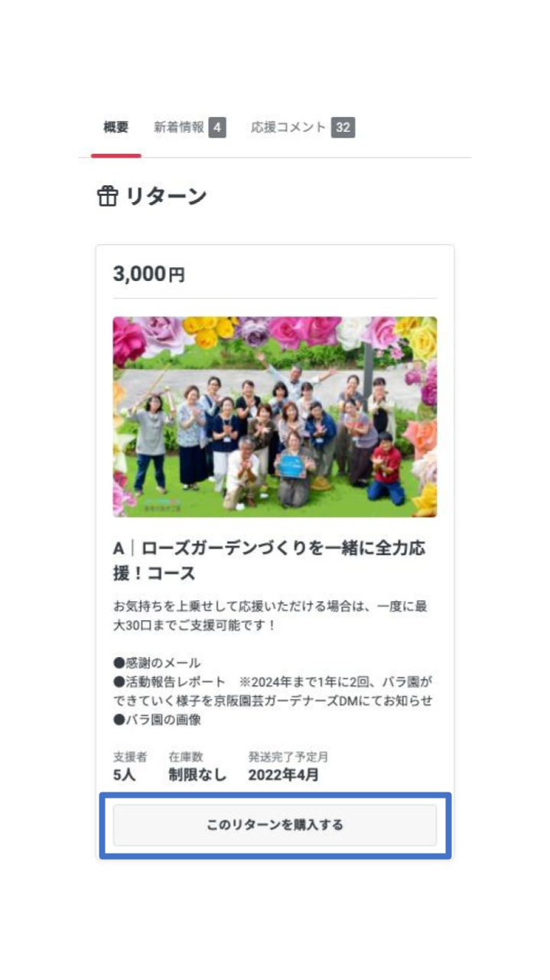Screen dimensions: 550x980
Task: Click the 3,000円 price label
Action: click(149, 274)
